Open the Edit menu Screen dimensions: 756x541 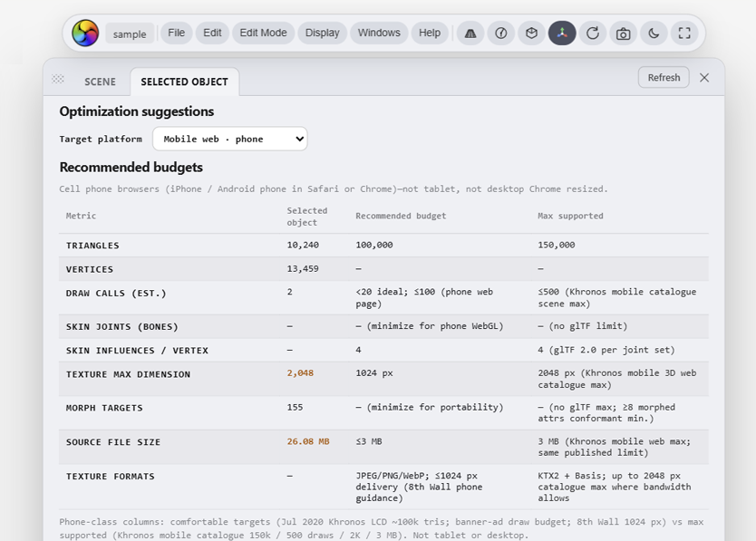point(212,33)
